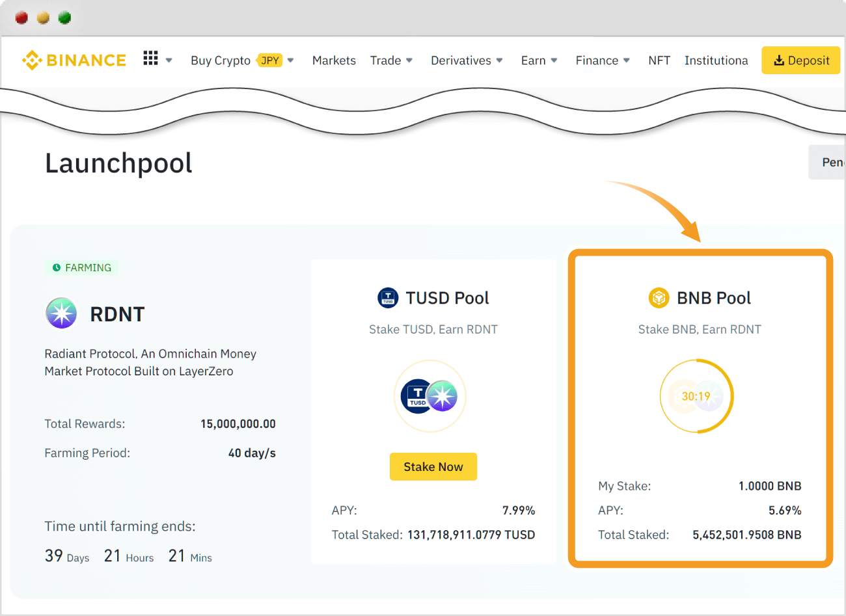Open the Earn menu

coord(533,60)
